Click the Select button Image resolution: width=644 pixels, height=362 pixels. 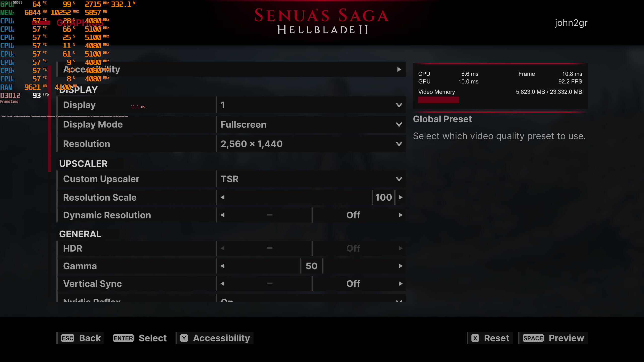tap(140, 338)
